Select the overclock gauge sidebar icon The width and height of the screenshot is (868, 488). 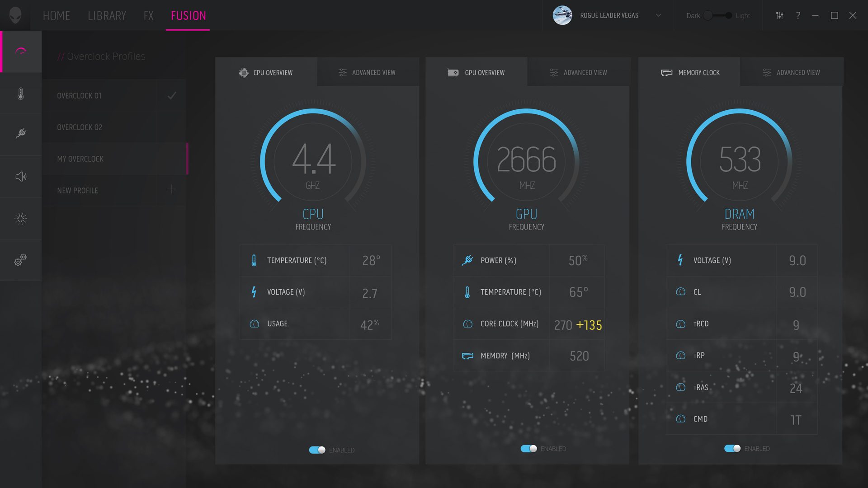tap(20, 52)
